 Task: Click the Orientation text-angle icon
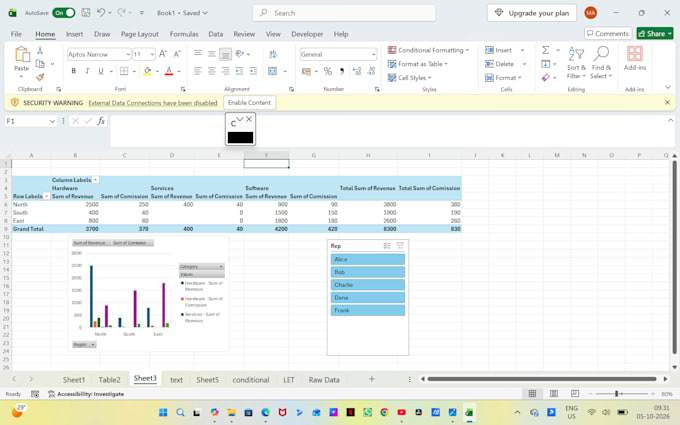click(x=239, y=54)
